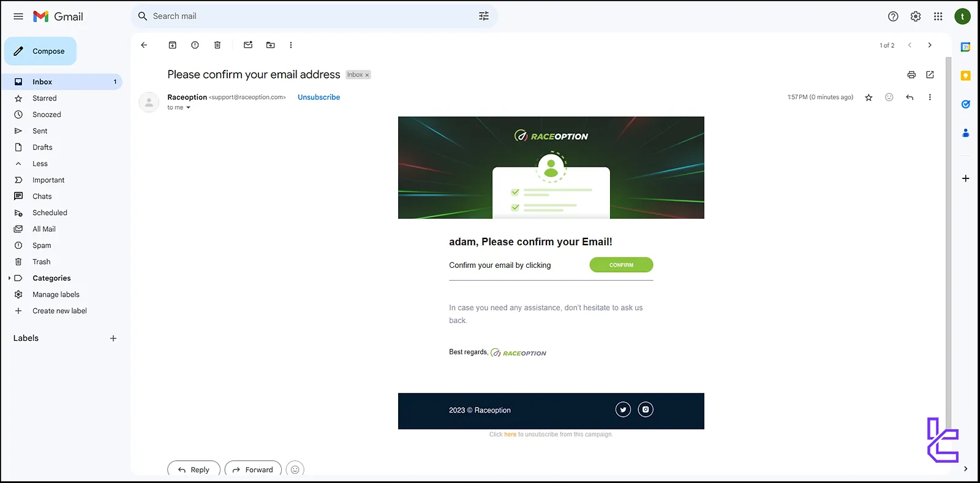Image resolution: width=980 pixels, height=483 pixels.
Task: Show details dropdown next to 'to me'
Action: [188, 108]
